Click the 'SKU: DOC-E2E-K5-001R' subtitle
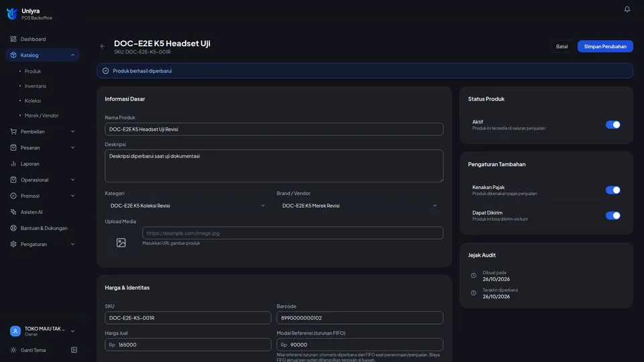644x362 pixels. (142, 52)
